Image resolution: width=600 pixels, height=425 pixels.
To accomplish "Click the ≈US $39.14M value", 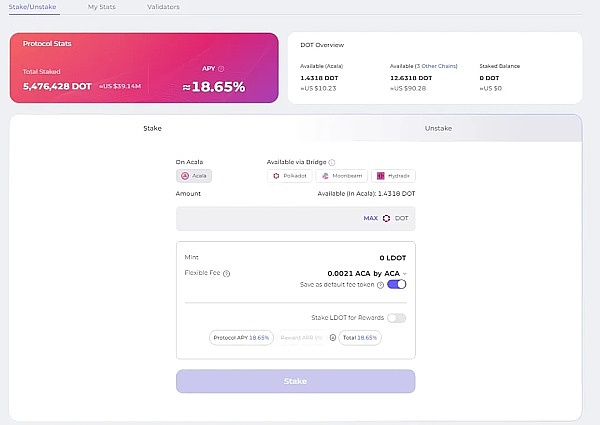I will 120,86.
